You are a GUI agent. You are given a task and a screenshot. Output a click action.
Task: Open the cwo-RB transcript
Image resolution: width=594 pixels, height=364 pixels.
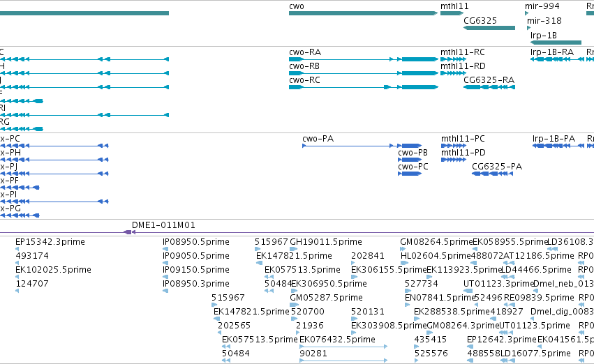point(363,73)
